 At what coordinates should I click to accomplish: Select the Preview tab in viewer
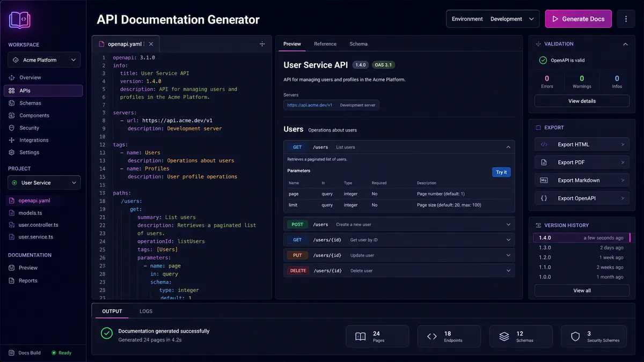pos(292,44)
